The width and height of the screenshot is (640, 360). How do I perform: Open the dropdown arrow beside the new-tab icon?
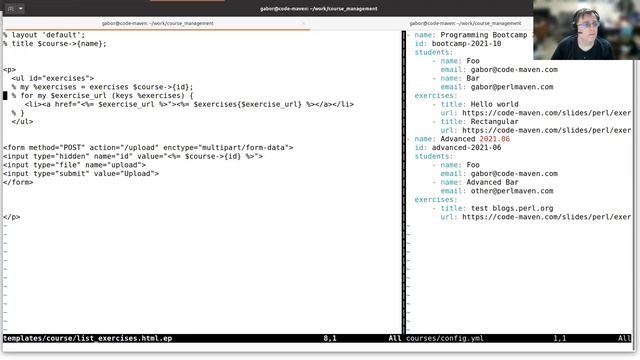(21, 9)
